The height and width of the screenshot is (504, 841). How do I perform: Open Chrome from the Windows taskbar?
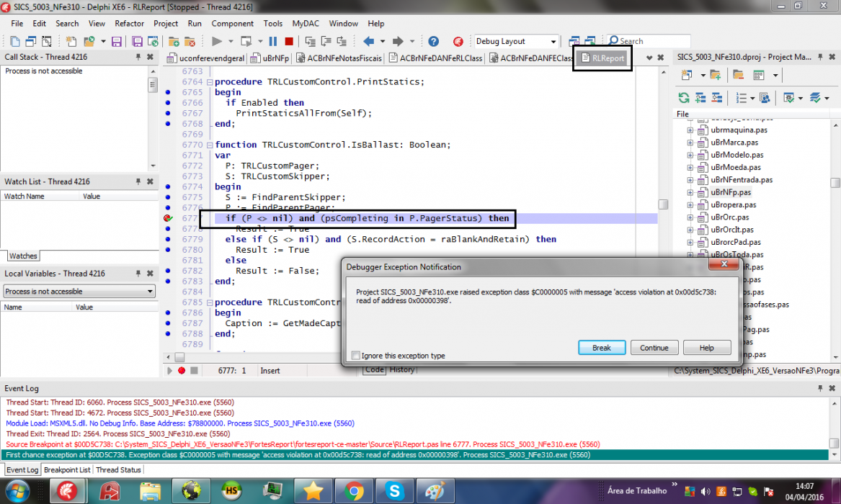tap(353, 491)
